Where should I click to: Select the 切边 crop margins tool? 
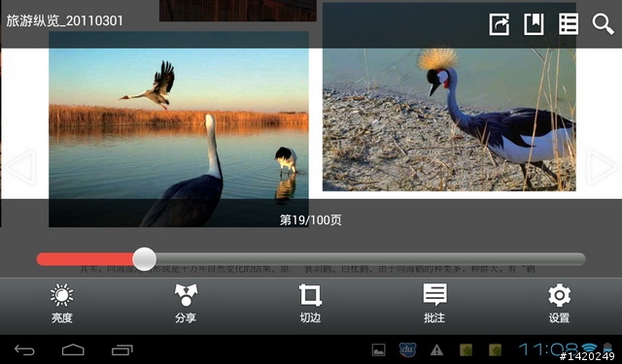coord(310,304)
